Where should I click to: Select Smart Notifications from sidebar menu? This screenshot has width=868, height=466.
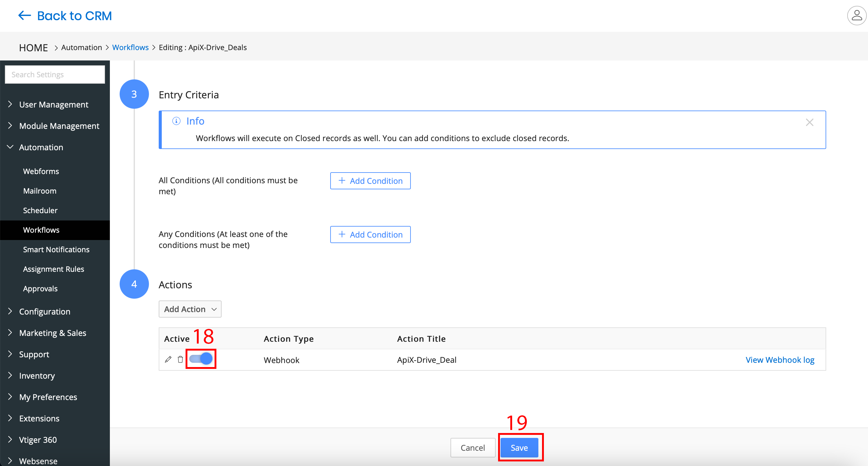coord(56,249)
